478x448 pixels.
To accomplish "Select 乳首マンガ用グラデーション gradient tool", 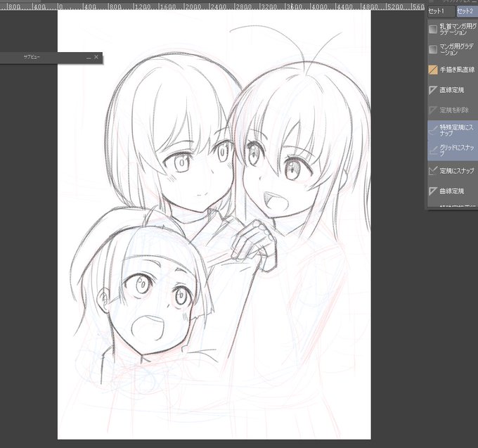I will 453,30.
